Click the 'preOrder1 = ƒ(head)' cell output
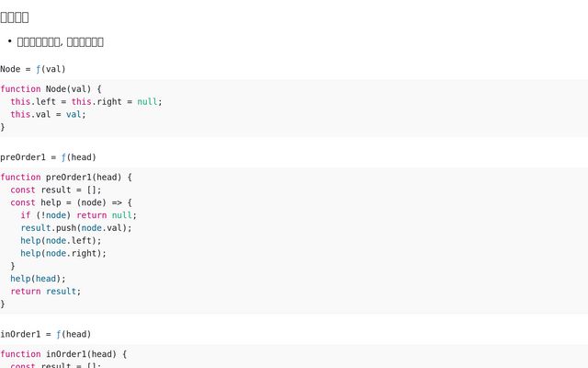 [48, 157]
